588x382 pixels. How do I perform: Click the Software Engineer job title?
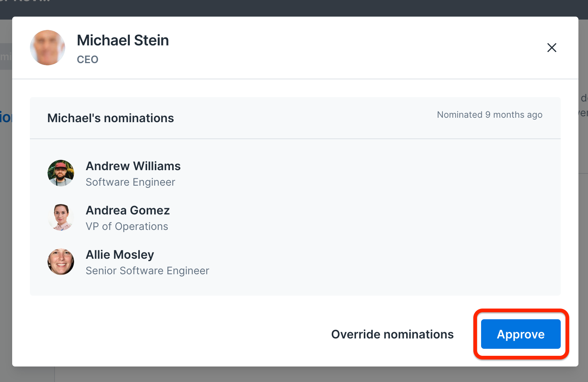tap(131, 182)
